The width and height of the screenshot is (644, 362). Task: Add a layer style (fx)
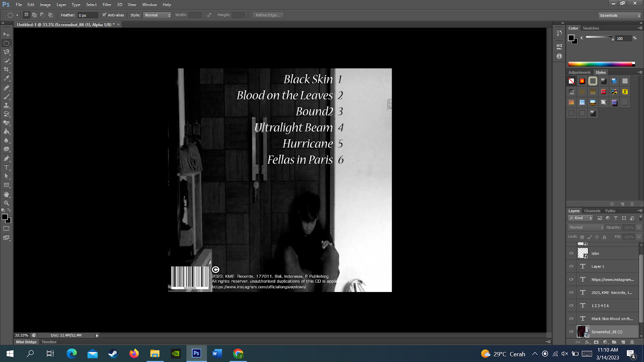(587, 342)
